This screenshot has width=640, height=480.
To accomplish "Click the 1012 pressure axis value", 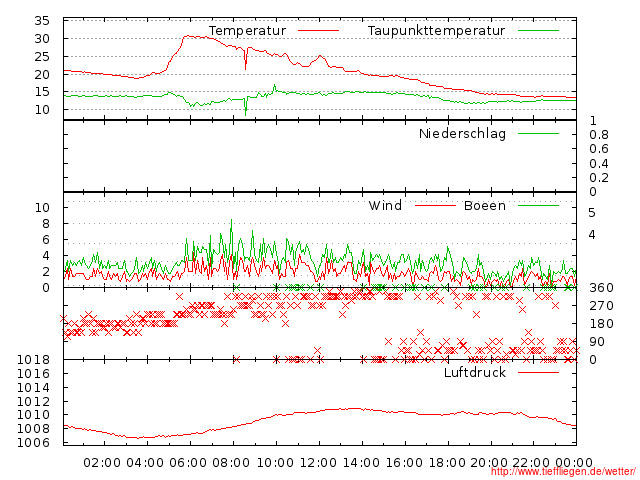I will tap(33, 402).
